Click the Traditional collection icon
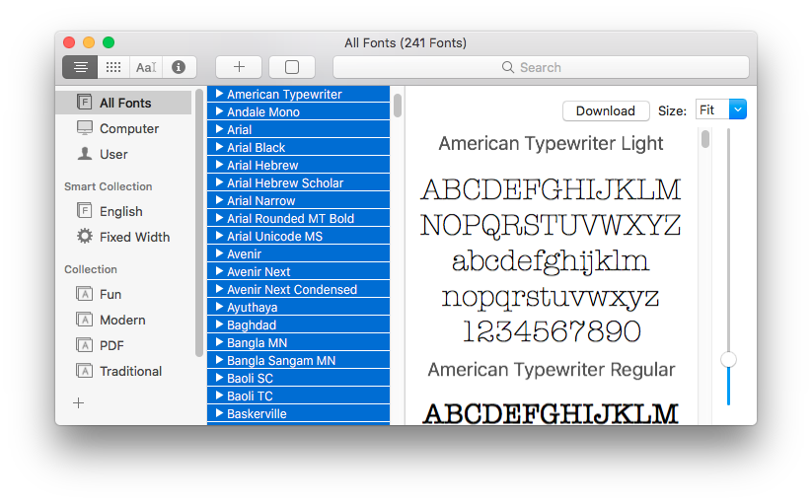Image resolution: width=812 pixels, height=504 pixels. click(x=85, y=371)
